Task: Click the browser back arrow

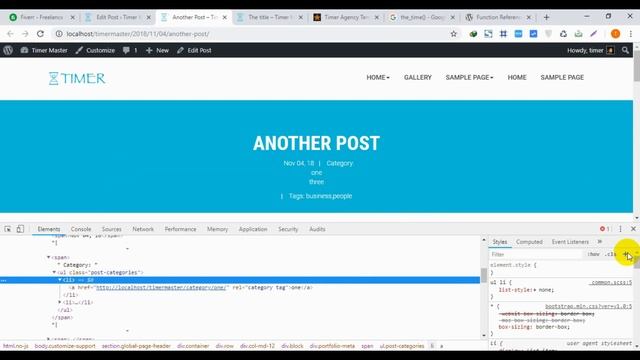Action: click(10, 34)
